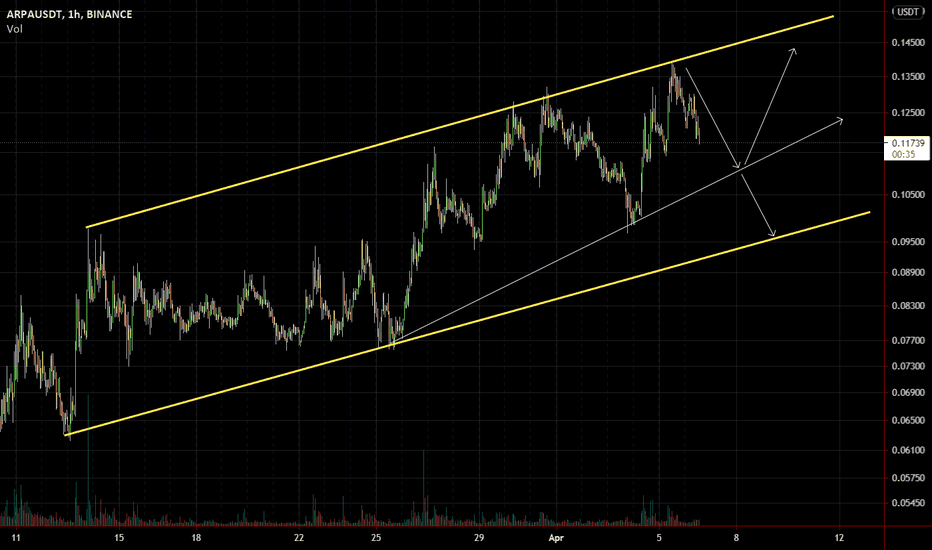Viewport: 932px width, 550px height.
Task: Click the 0.14500 price axis label
Action: [908, 43]
